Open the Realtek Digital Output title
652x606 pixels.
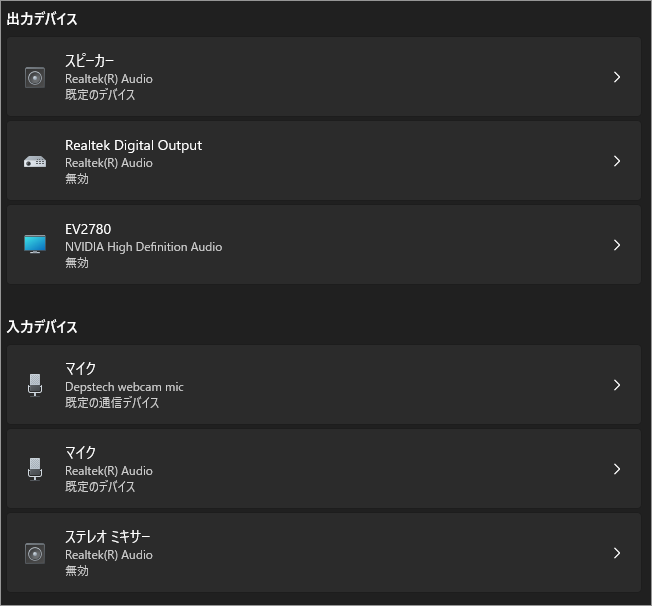(x=133, y=145)
